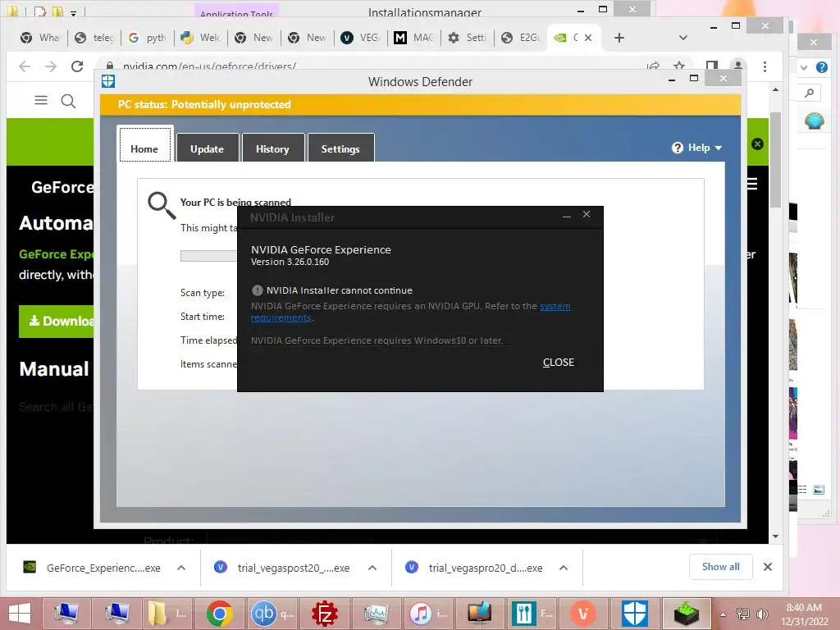Open the system requirements link

click(x=555, y=307)
